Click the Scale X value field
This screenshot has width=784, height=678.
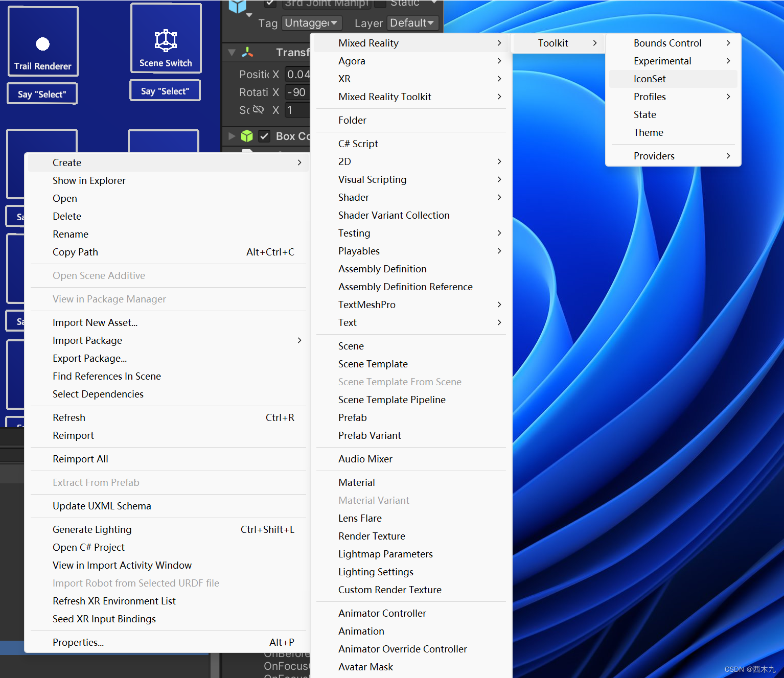point(297,110)
